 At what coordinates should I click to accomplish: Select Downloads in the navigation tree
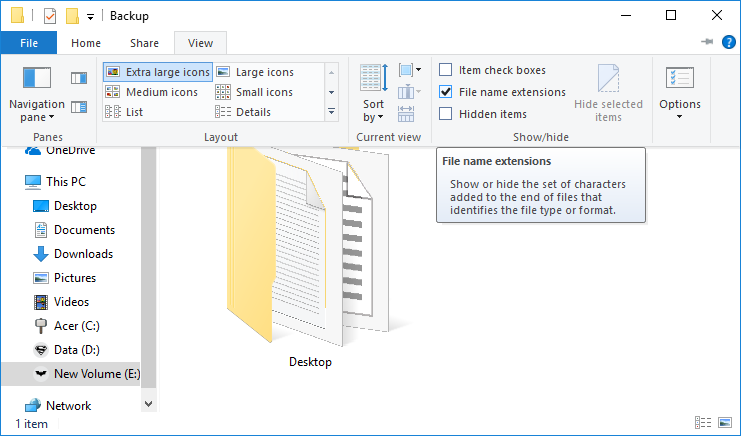(83, 254)
